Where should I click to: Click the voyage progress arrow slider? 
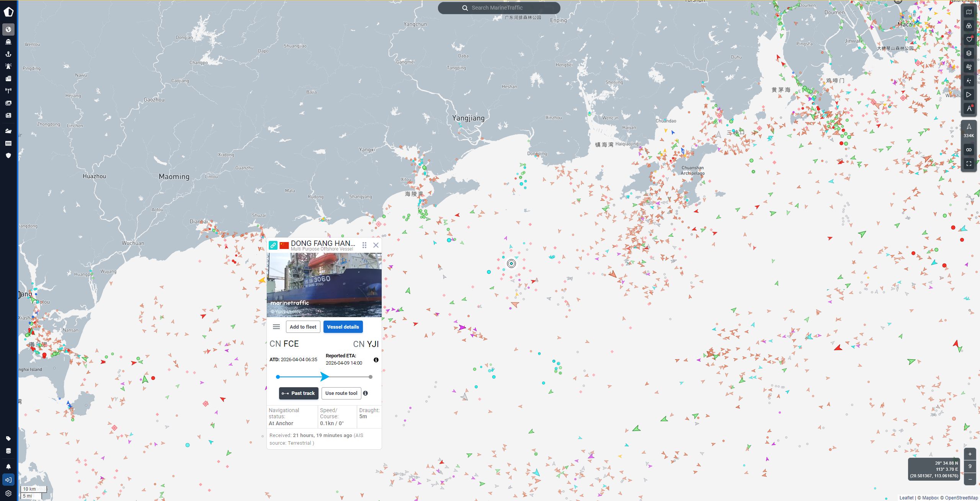tap(324, 377)
